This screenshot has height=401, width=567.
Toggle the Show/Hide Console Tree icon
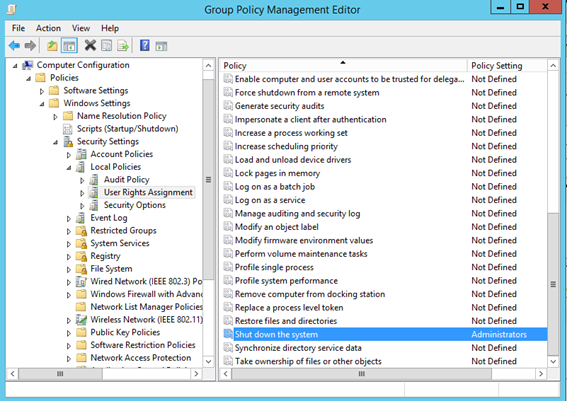pyautogui.click(x=69, y=46)
